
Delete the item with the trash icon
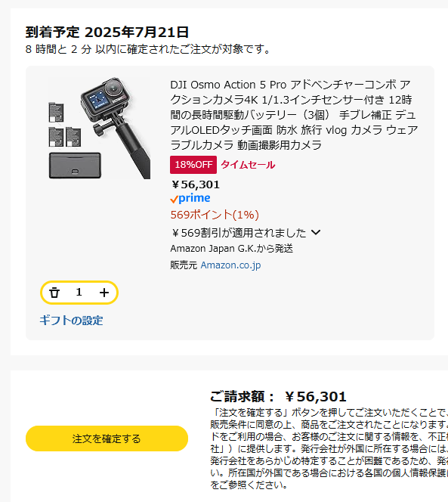[54, 293]
